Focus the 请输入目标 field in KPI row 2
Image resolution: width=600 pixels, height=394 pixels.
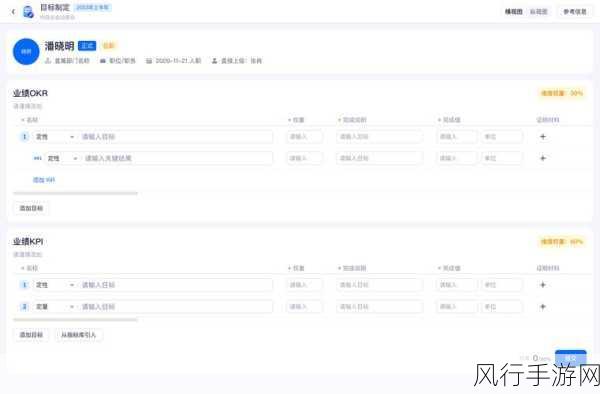(176, 306)
